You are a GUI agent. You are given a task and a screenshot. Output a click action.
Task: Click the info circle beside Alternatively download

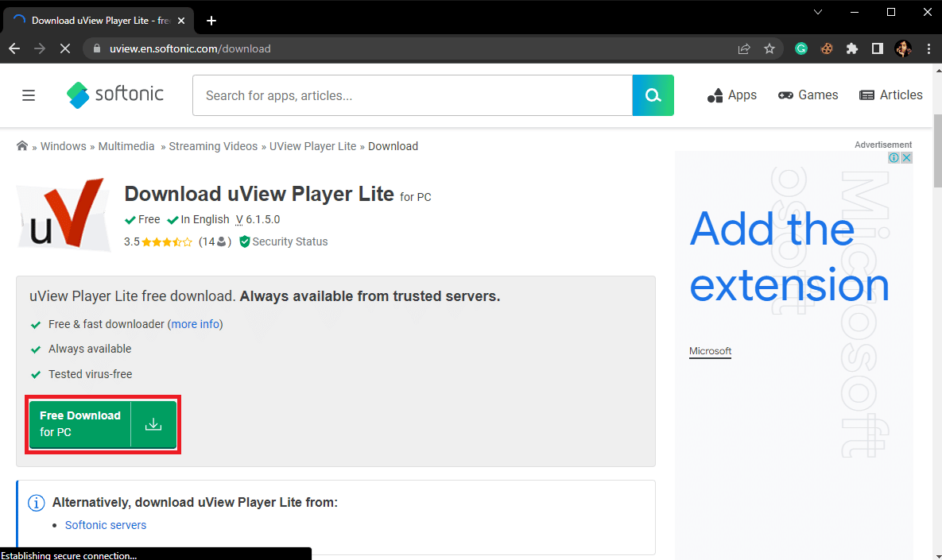pos(36,502)
